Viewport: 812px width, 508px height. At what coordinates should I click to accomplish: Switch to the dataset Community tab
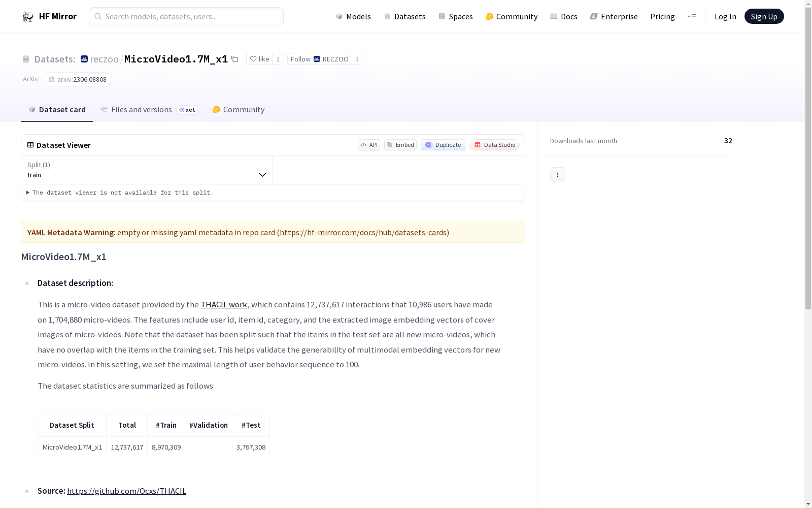tap(239, 110)
